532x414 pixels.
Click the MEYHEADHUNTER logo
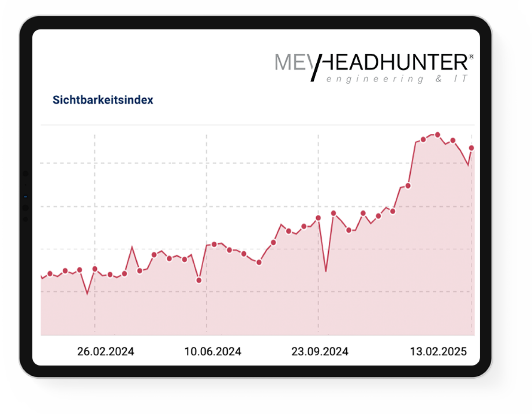coord(372,63)
